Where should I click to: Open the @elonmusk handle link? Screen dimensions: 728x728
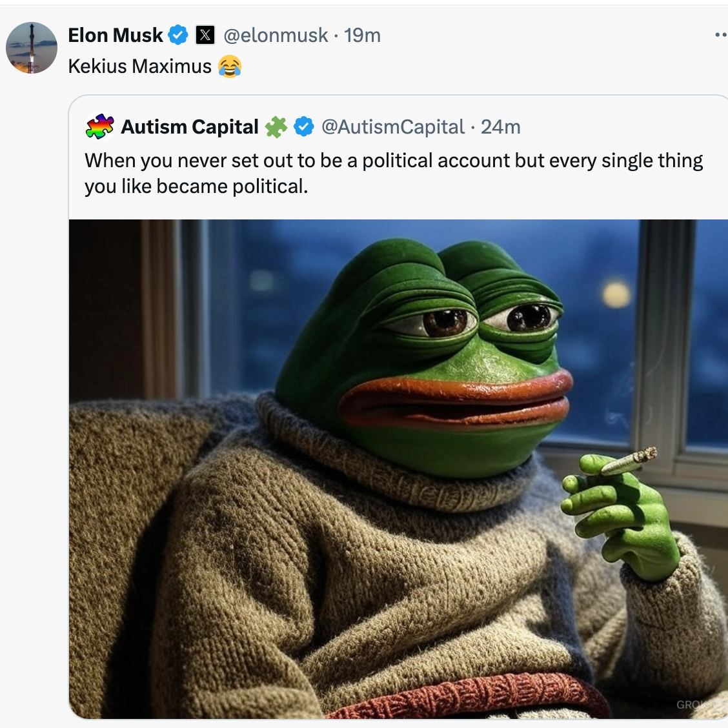pyautogui.click(x=276, y=35)
